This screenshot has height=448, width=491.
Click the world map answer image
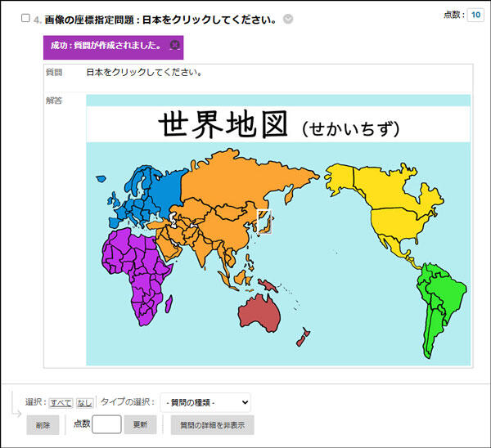pos(278,230)
